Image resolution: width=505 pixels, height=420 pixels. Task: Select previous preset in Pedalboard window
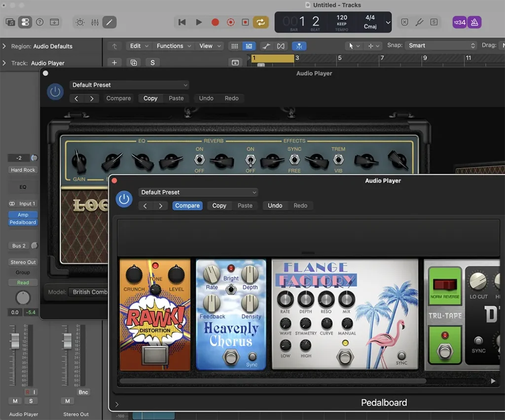pyautogui.click(x=145, y=206)
